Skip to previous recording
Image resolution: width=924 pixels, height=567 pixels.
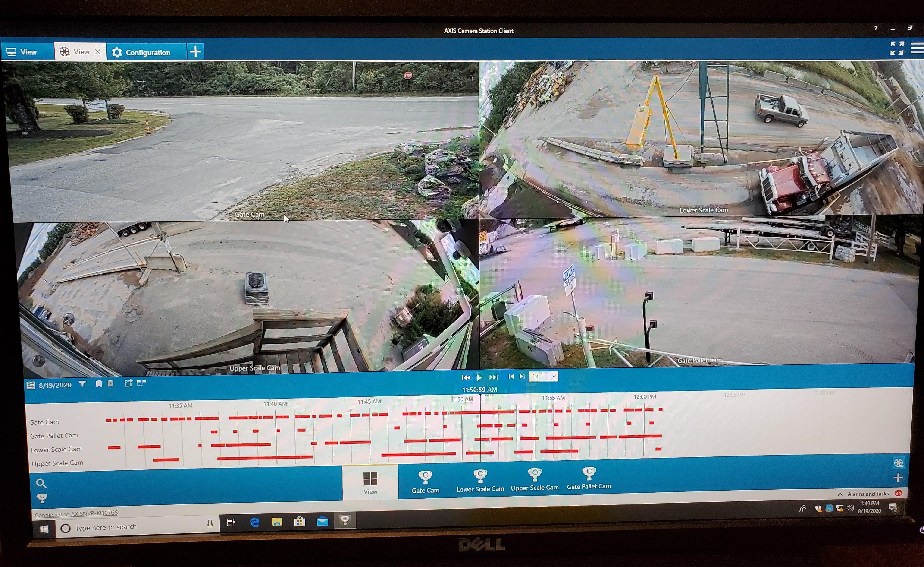click(x=466, y=377)
